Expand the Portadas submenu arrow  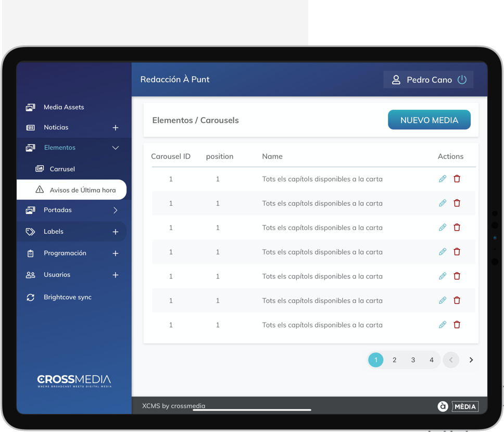(116, 210)
